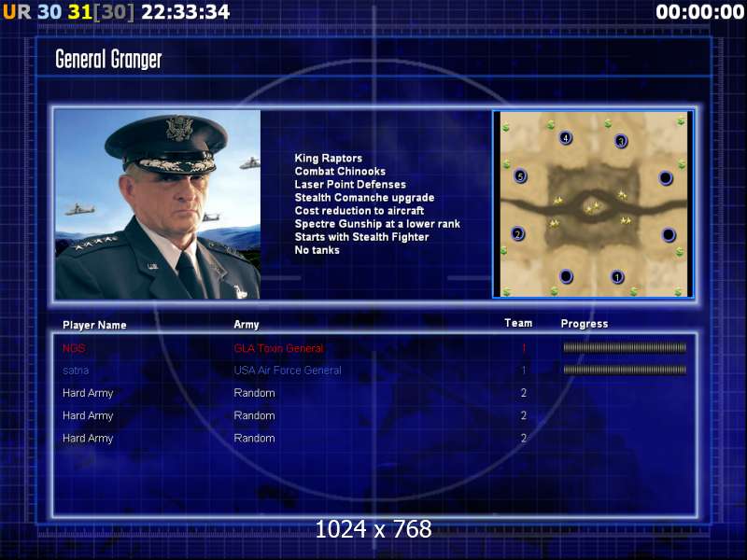747x560 pixels.
Task: Click the Laser Point Defenses line
Action: [350, 184]
